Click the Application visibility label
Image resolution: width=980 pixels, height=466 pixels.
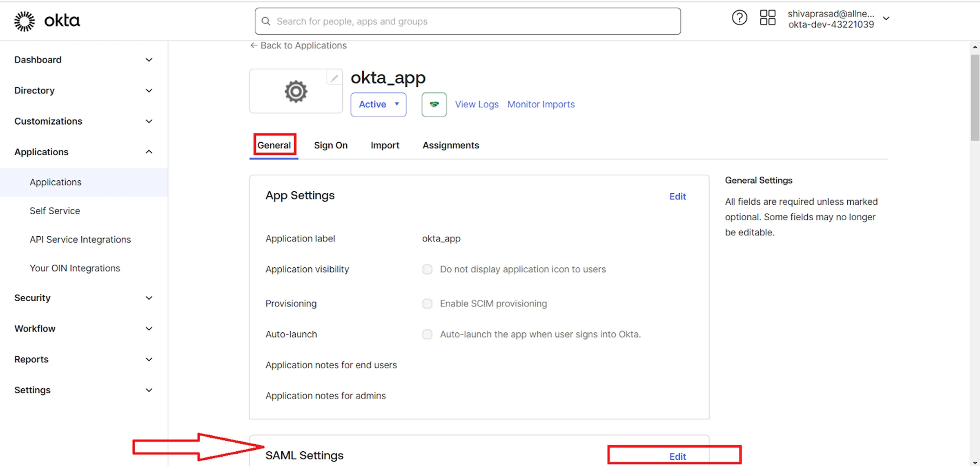pyautogui.click(x=307, y=269)
